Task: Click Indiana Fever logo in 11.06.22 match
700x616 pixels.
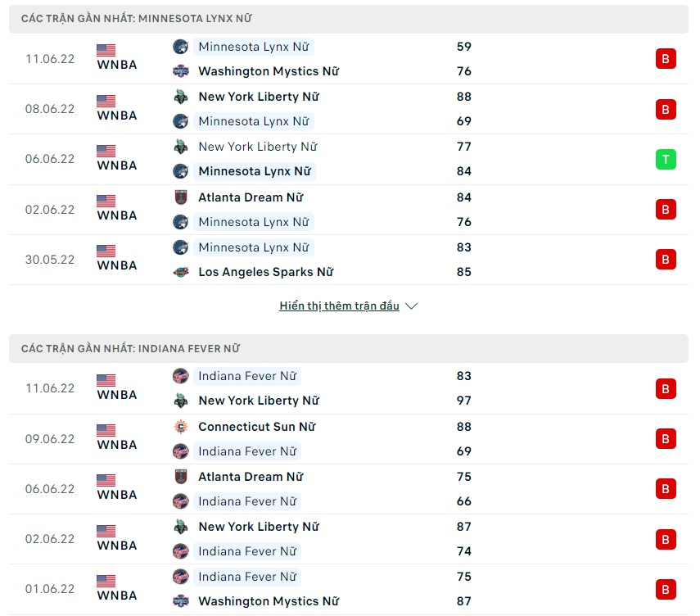Action: pos(181,376)
